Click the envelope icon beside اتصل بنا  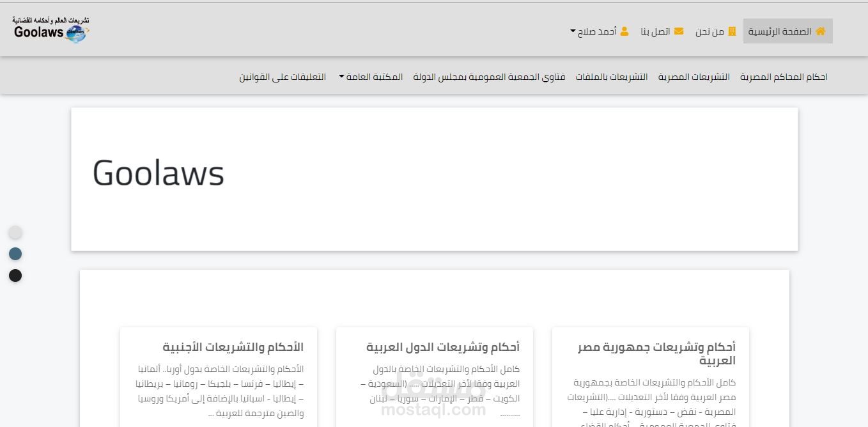tap(679, 31)
